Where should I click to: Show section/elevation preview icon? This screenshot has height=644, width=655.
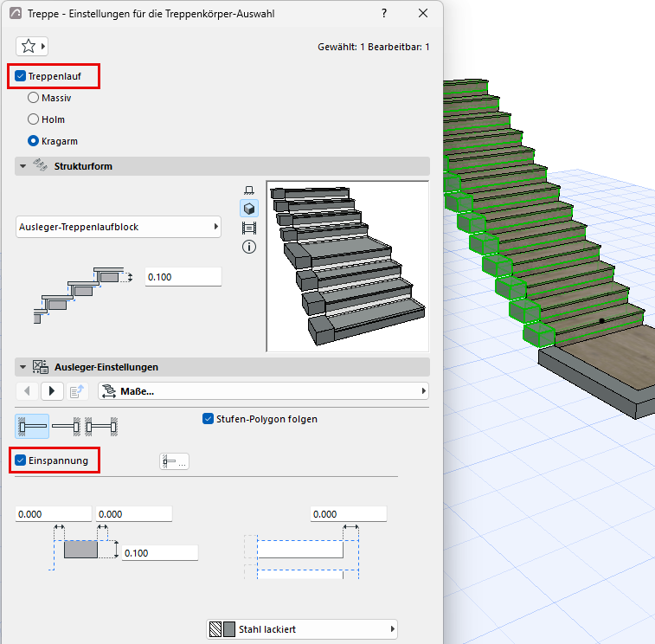pos(249,228)
